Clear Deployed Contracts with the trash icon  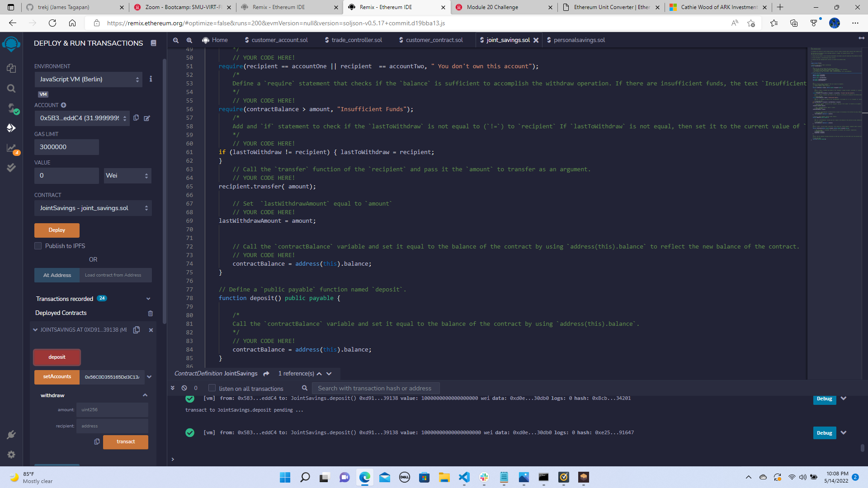(x=150, y=313)
